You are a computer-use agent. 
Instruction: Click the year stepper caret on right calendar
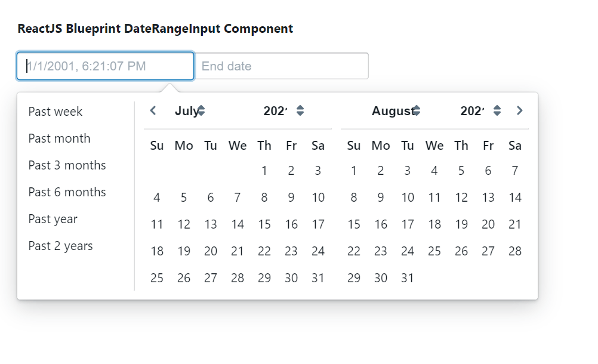pos(497,110)
